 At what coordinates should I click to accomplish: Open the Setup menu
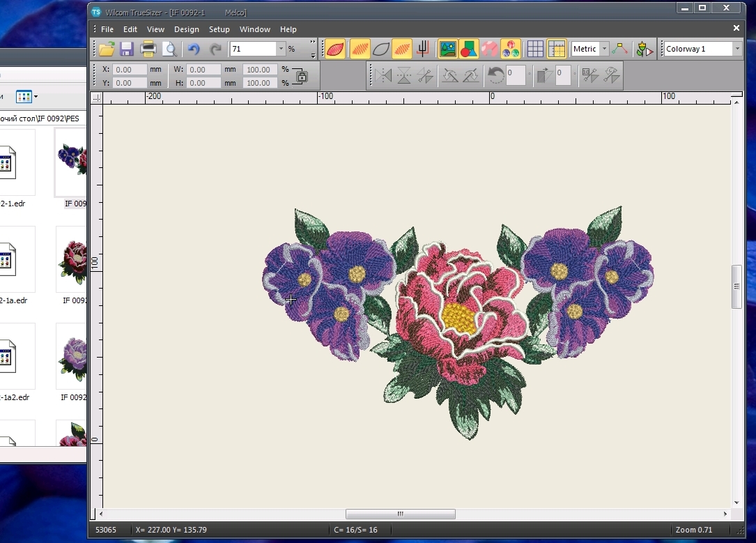(x=219, y=29)
